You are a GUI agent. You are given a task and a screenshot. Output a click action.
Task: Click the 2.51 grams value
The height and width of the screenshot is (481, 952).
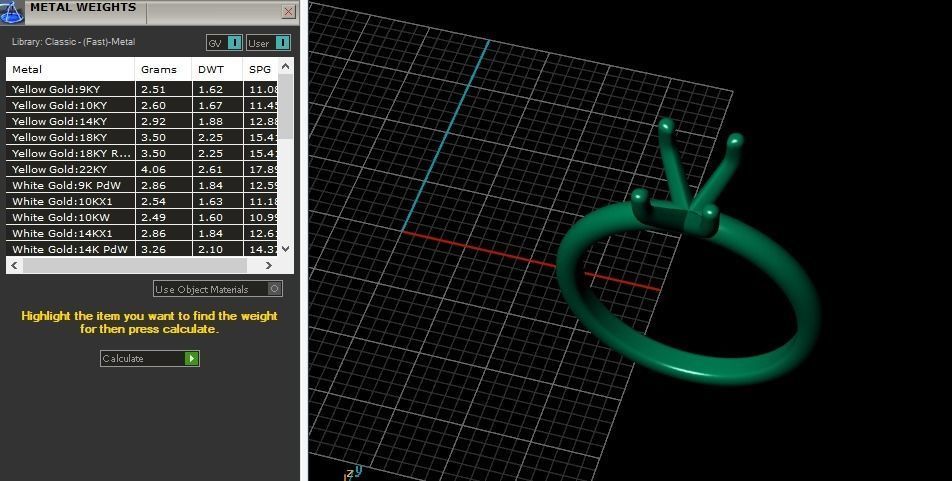pyautogui.click(x=153, y=89)
